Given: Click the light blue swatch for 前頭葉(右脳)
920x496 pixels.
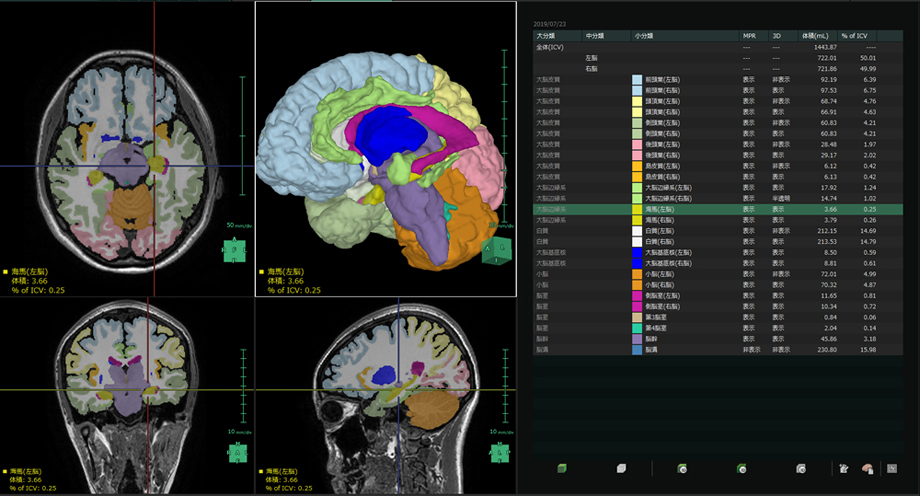Looking at the screenshot, I should click(x=637, y=90).
